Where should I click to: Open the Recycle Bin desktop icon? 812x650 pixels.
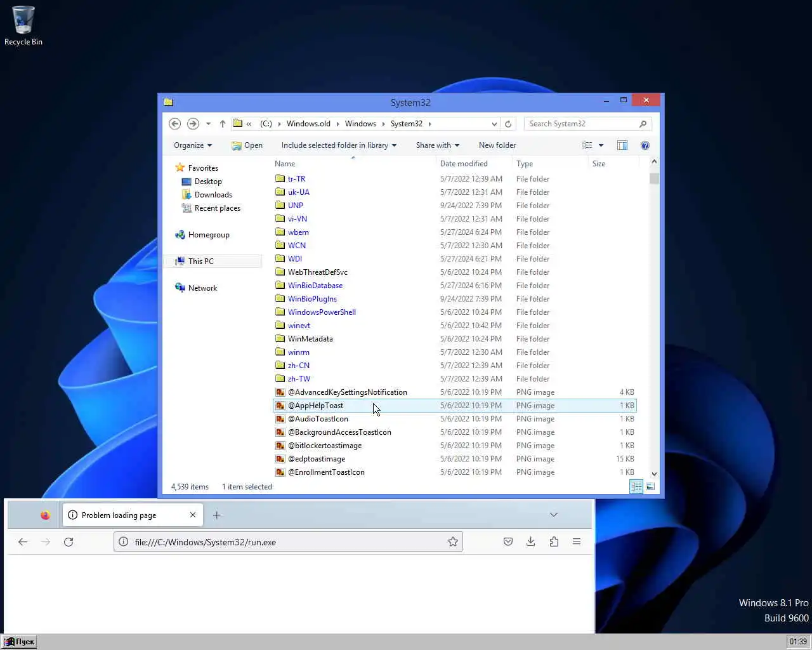23,25
